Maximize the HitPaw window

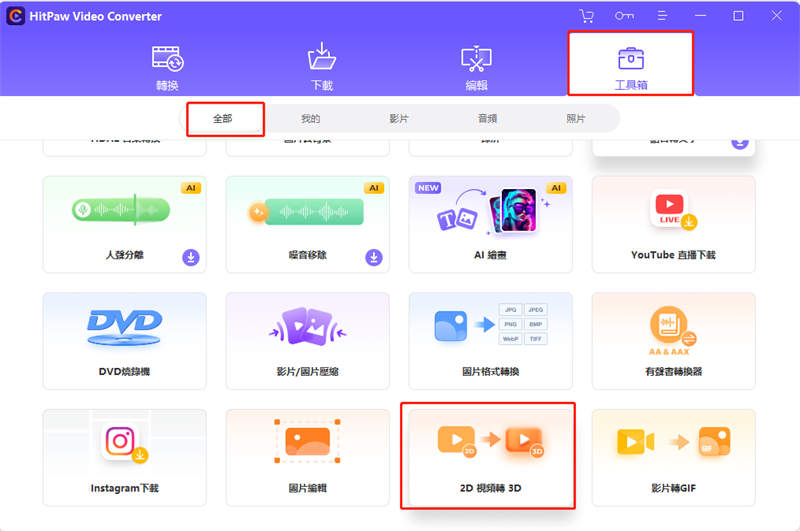point(738,16)
